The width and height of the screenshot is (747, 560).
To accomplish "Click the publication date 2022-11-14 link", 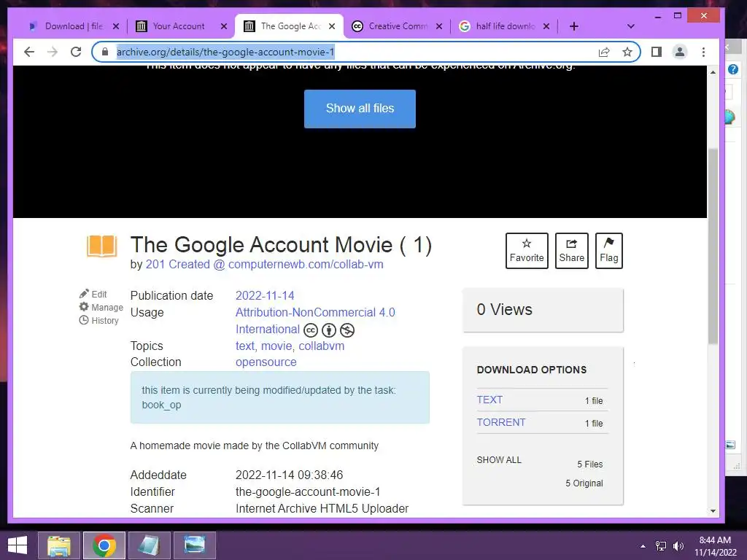I will pos(265,296).
